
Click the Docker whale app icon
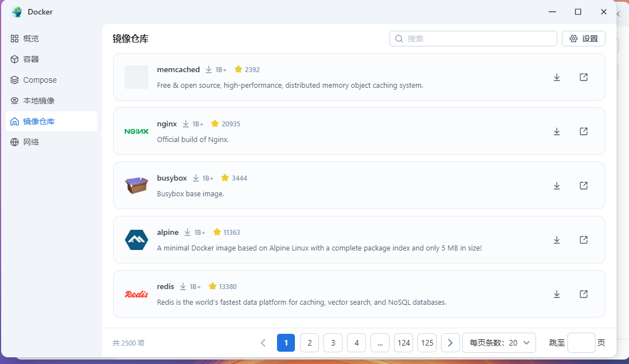click(17, 12)
